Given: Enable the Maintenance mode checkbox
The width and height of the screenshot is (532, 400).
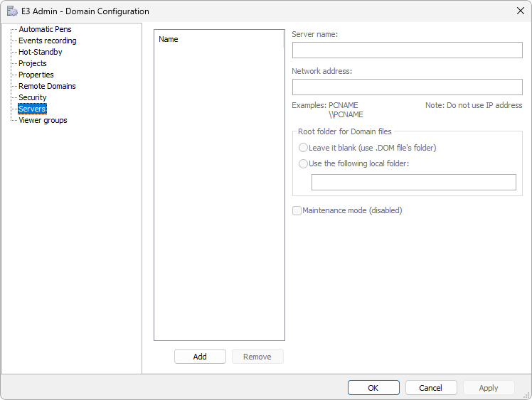Looking at the screenshot, I should 297,210.
